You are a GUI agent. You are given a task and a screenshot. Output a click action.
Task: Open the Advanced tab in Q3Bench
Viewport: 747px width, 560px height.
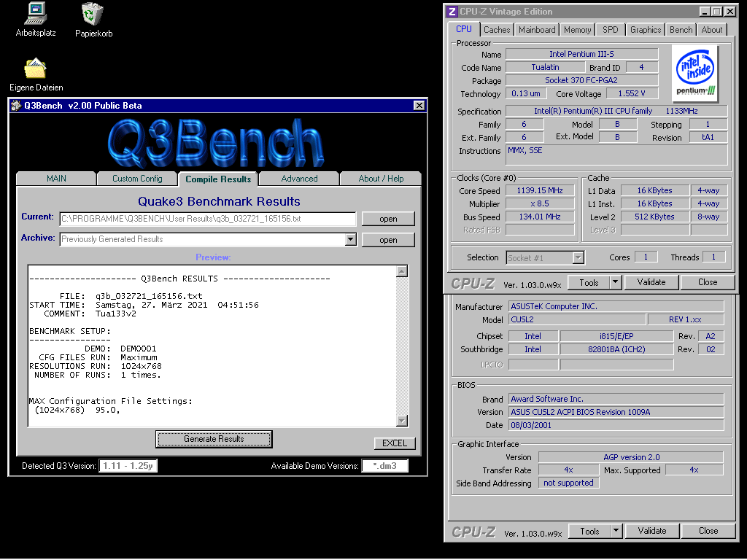(299, 179)
